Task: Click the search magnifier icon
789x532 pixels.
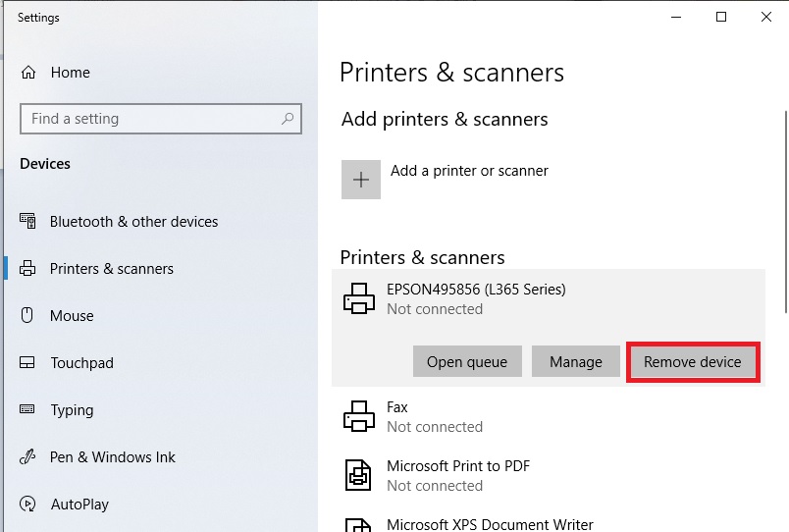Action: [288, 119]
